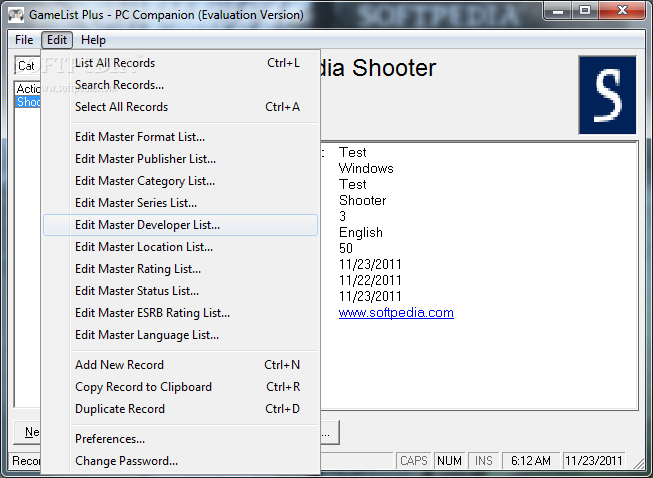Click the 11/23/2011 date in status bar
653x478 pixels.
tap(593, 461)
